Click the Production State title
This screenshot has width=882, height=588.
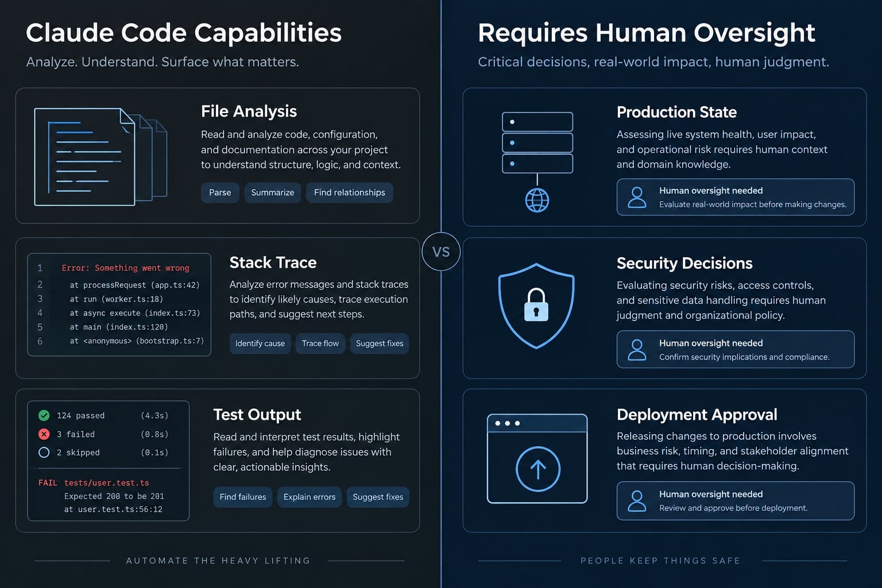676,112
